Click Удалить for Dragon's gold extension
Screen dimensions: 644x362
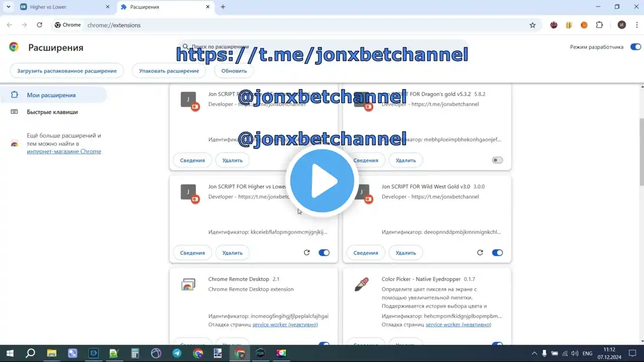coord(406,160)
